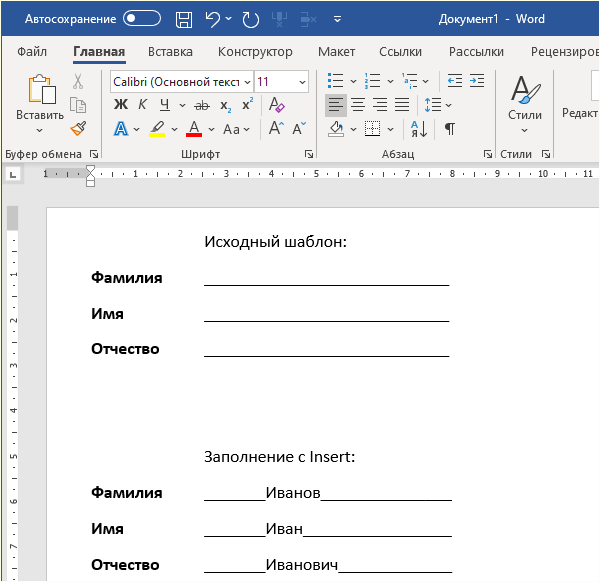Toggle the Автосохранение switch
This screenshot has width=600, height=582.
pyautogui.click(x=142, y=18)
